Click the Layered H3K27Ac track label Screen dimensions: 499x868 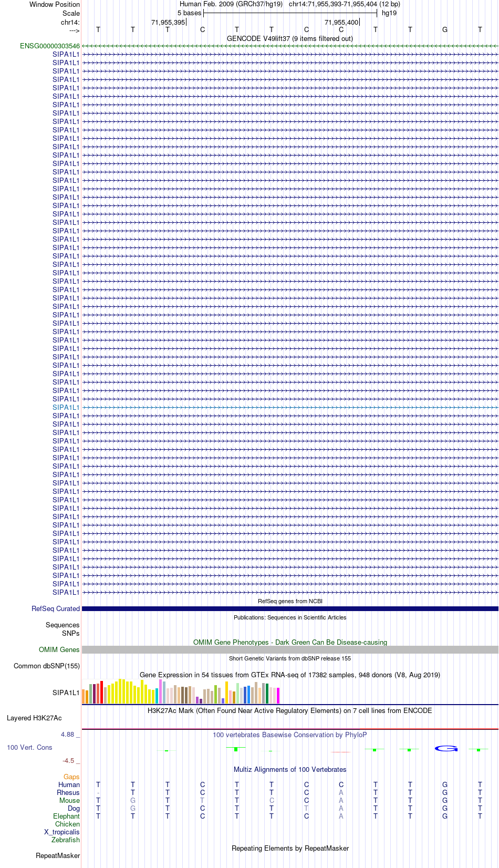(34, 718)
